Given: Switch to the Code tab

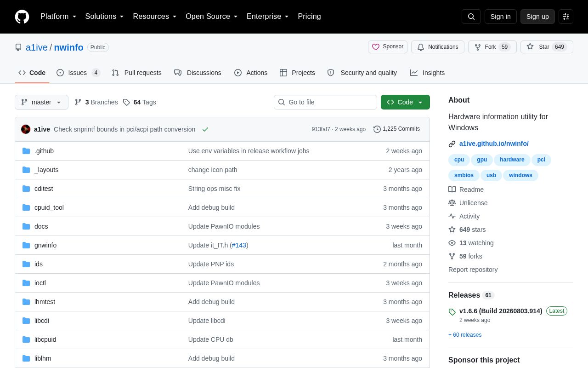Looking at the screenshot, I should pos(32,73).
